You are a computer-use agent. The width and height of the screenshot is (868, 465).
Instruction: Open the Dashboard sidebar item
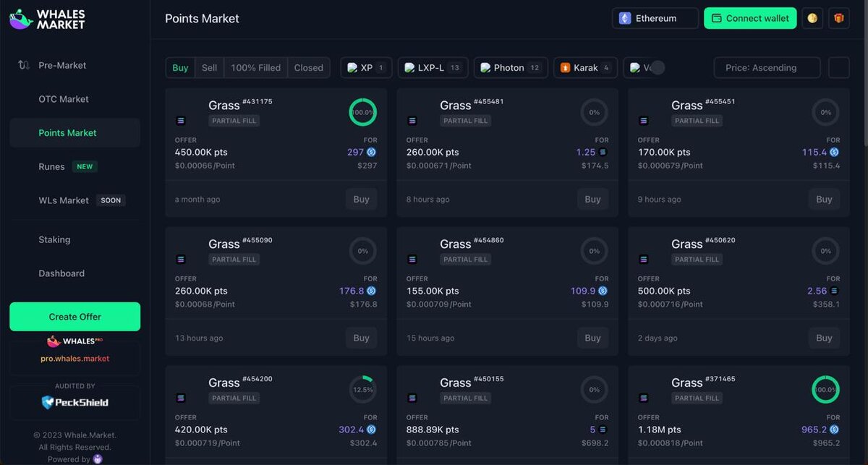75,273
